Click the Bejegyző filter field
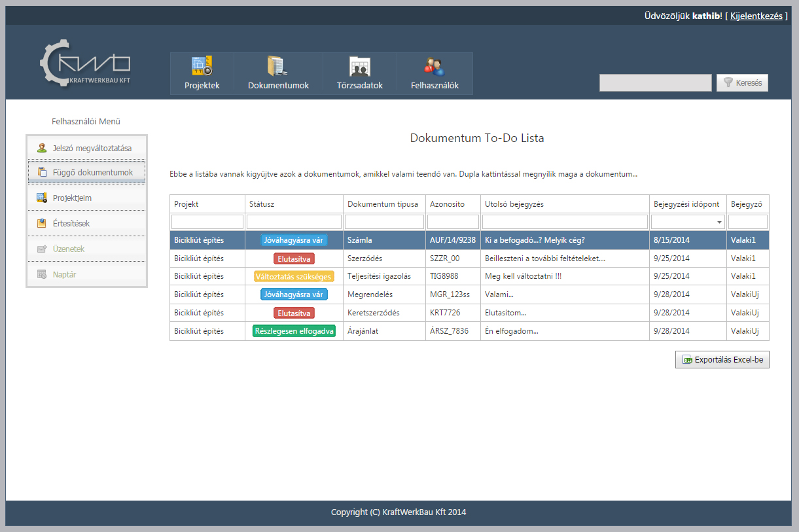Screen dimensions: 799x532 pyautogui.click(x=748, y=222)
